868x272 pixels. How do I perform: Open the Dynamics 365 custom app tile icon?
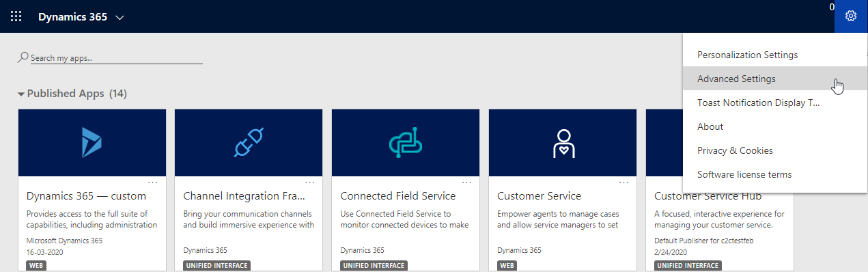(92, 143)
